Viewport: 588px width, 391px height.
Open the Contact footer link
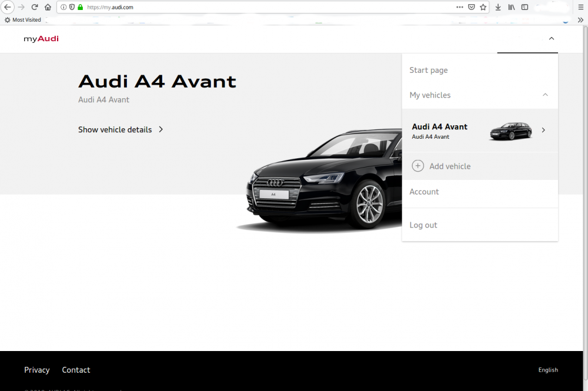click(76, 370)
